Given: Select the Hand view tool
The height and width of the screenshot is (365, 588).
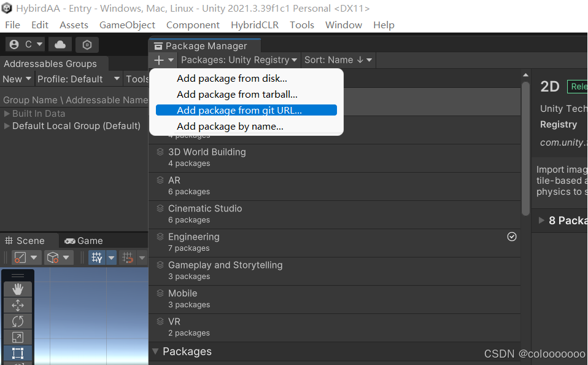Looking at the screenshot, I should click(18, 289).
